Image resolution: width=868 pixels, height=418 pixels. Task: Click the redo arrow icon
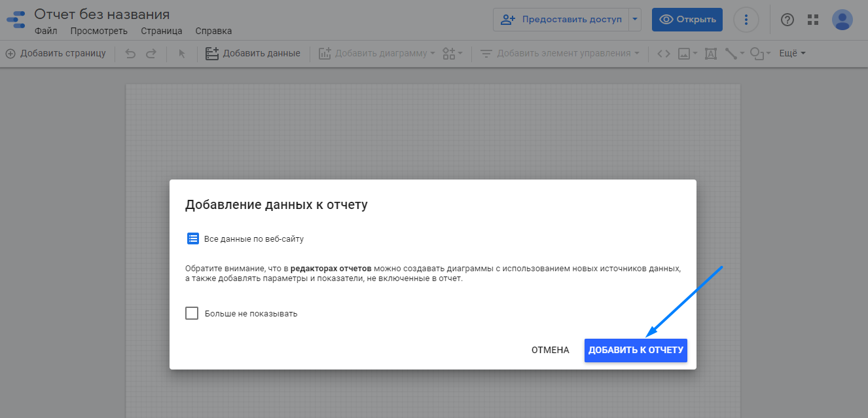(151, 54)
